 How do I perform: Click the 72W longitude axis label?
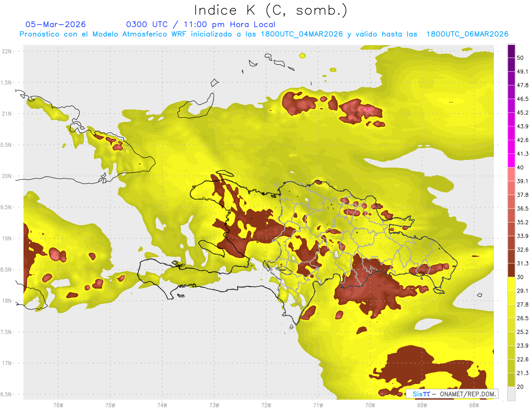click(266, 405)
